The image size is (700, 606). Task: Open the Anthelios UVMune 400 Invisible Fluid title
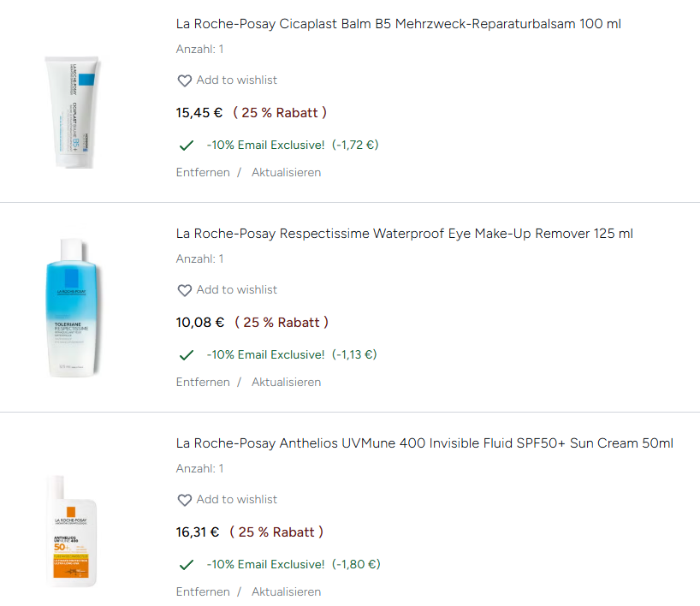point(424,443)
